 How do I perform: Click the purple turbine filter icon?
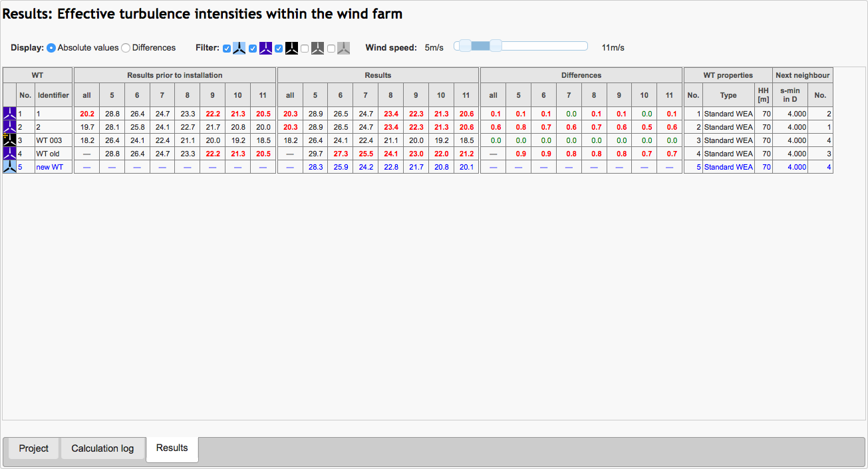point(265,48)
